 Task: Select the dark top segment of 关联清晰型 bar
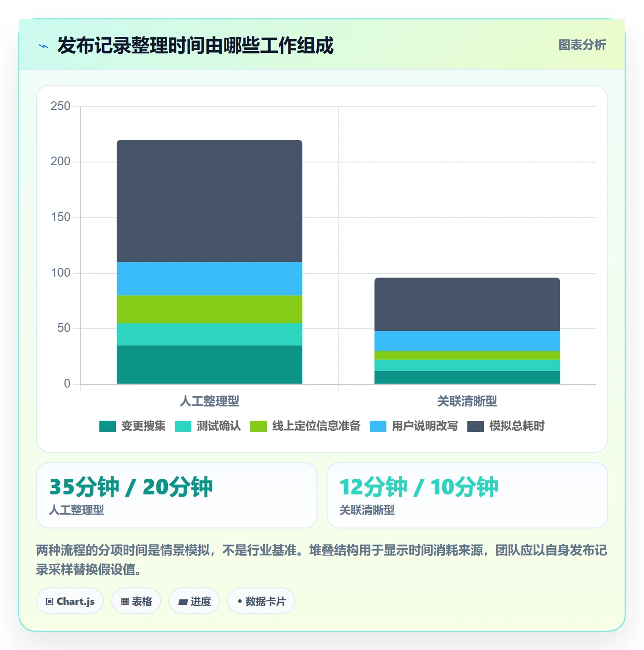pos(467,304)
